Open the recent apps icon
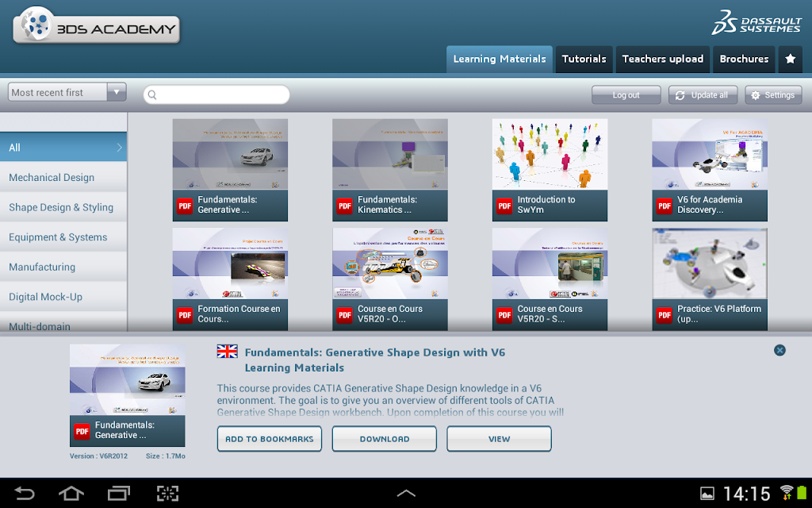The height and width of the screenshot is (508, 812). coord(119,493)
